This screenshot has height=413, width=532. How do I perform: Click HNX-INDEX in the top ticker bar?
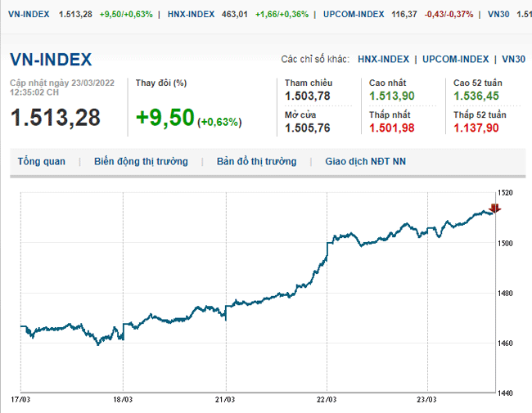(190, 14)
